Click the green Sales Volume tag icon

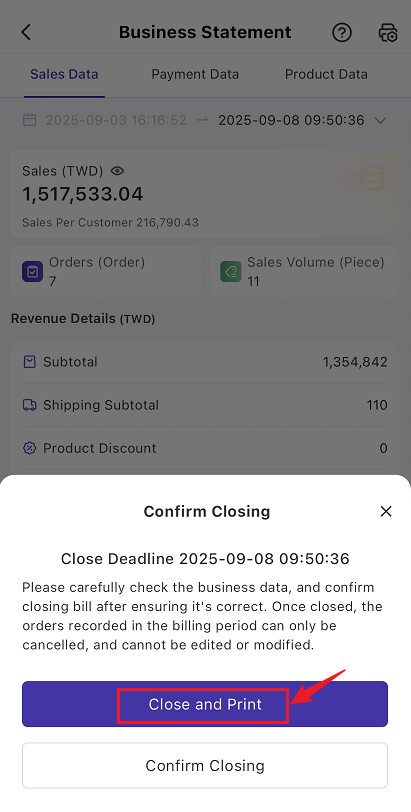(230, 271)
